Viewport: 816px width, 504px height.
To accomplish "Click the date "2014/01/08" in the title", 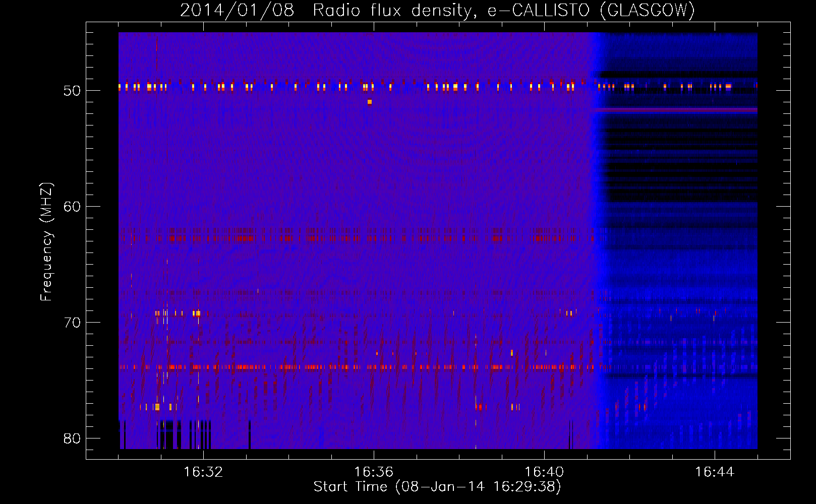I will tap(237, 10).
